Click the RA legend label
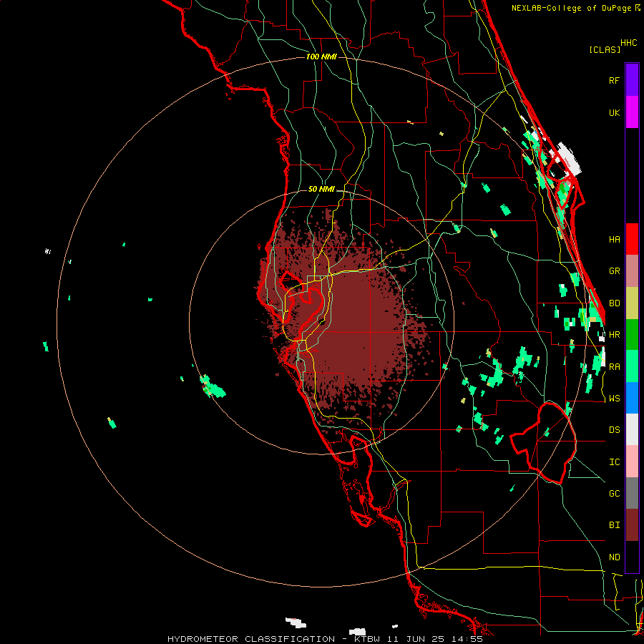Viewport: 644px width, 644px height. point(615,367)
